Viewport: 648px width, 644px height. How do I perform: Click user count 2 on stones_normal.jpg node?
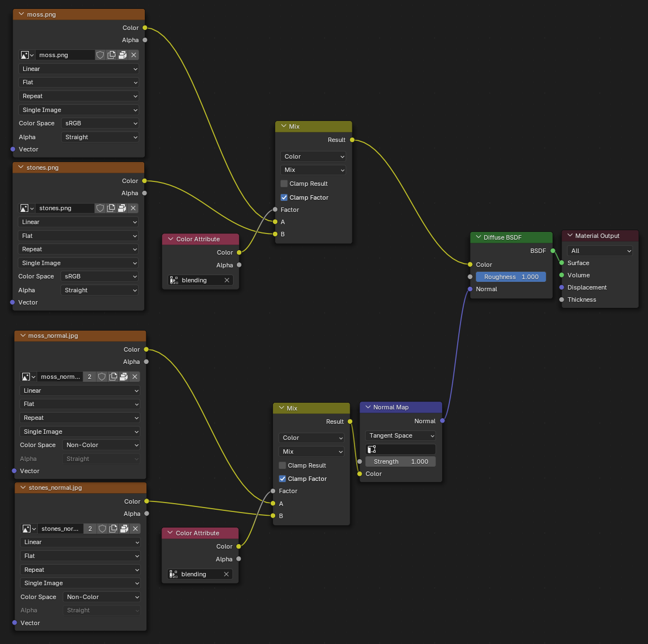(90, 529)
